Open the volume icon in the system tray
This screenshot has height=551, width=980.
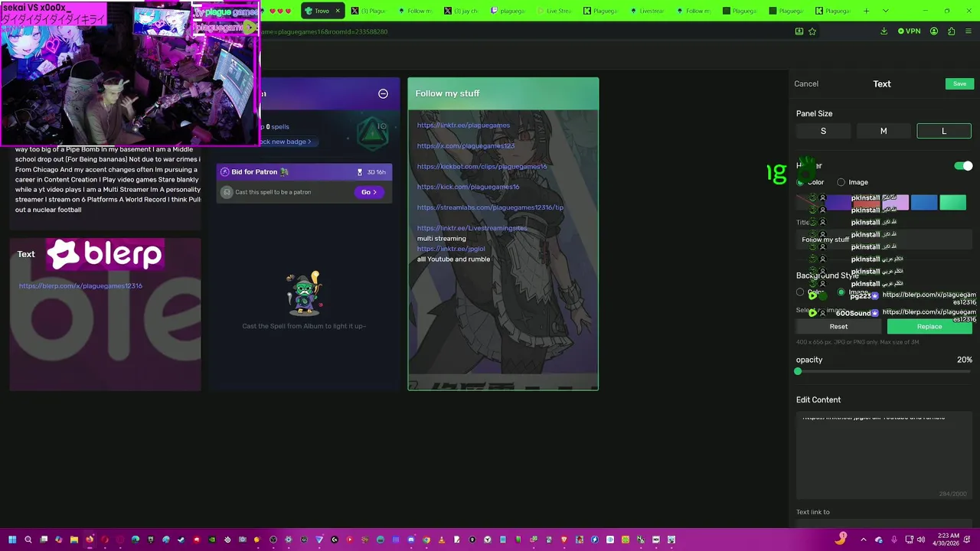921,540
